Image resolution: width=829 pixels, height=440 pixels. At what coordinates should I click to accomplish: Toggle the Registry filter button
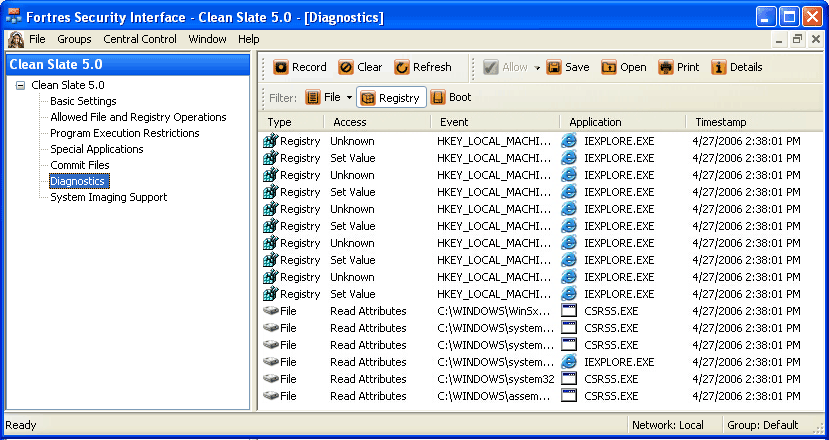click(391, 97)
